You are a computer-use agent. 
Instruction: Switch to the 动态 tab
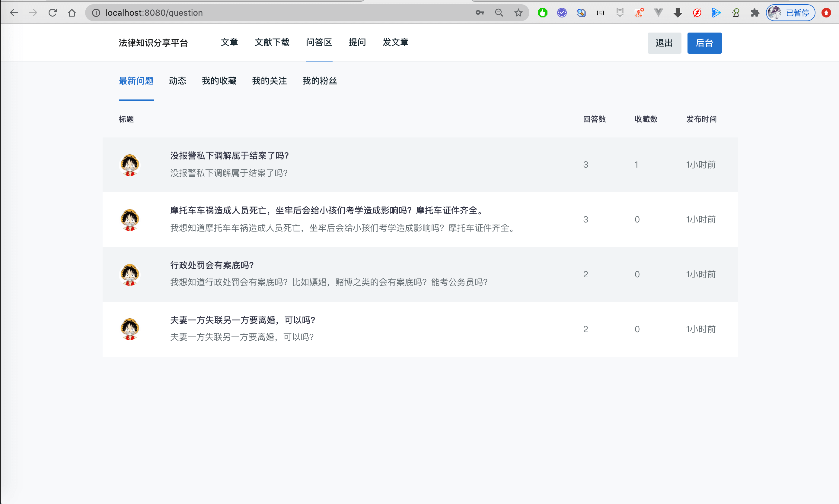pyautogui.click(x=177, y=81)
